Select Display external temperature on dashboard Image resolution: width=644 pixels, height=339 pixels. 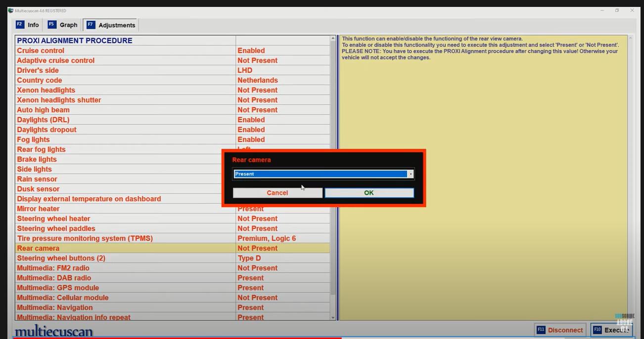pos(119,199)
